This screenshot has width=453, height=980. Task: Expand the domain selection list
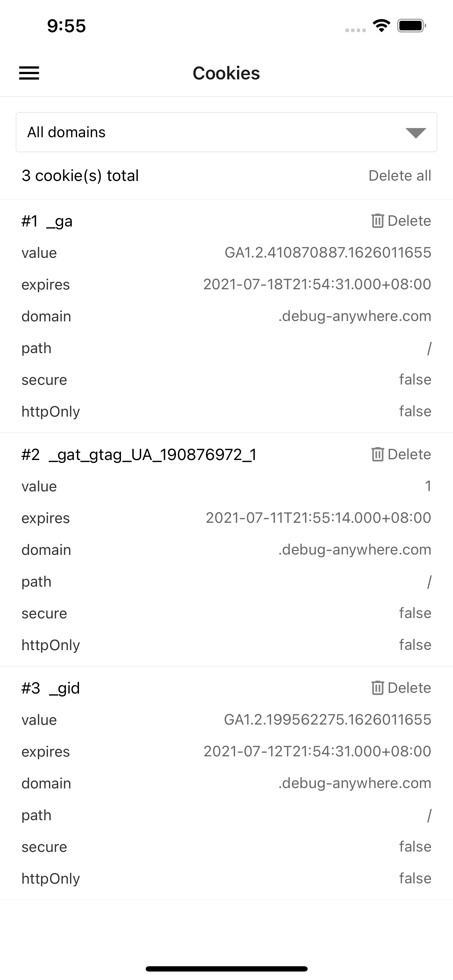(226, 132)
